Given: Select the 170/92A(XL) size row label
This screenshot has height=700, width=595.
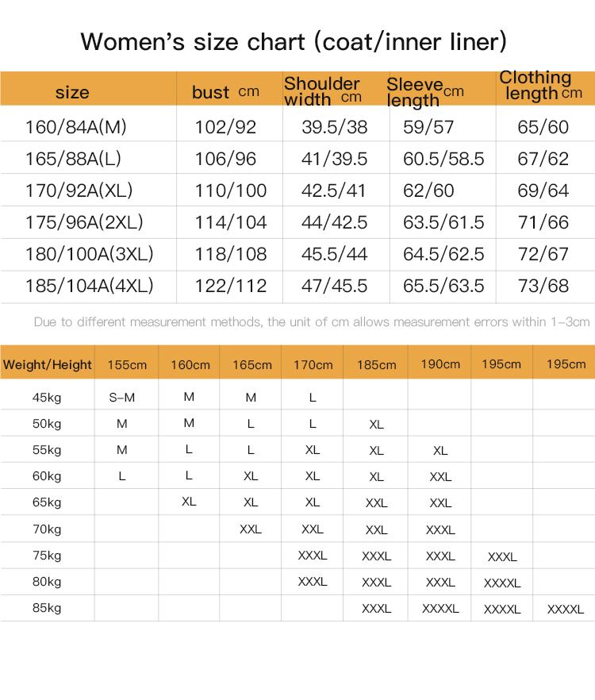Looking at the screenshot, I should [x=79, y=190].
